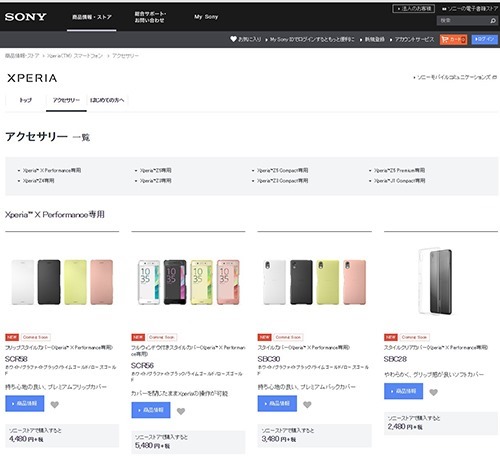Open My Sony IDでログイン link in subheader
Image resolution: width=500 pixels, height=459 pixels.
[312, 40]
